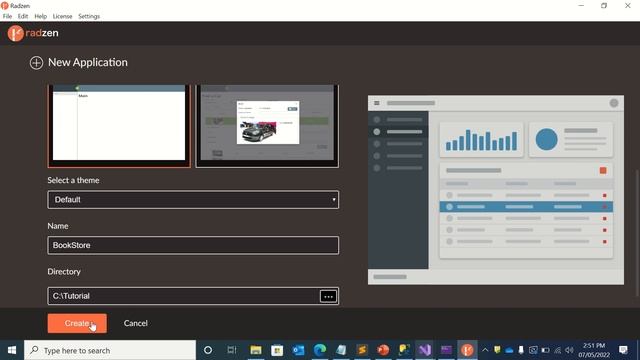Click the theme preview image

[496, 190]
